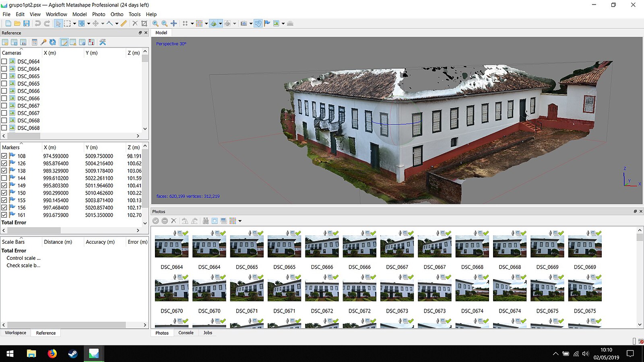Click Check scale b... under Scale Bars
644x362 pixels.
pyautogui.click(x=23, y=265)
